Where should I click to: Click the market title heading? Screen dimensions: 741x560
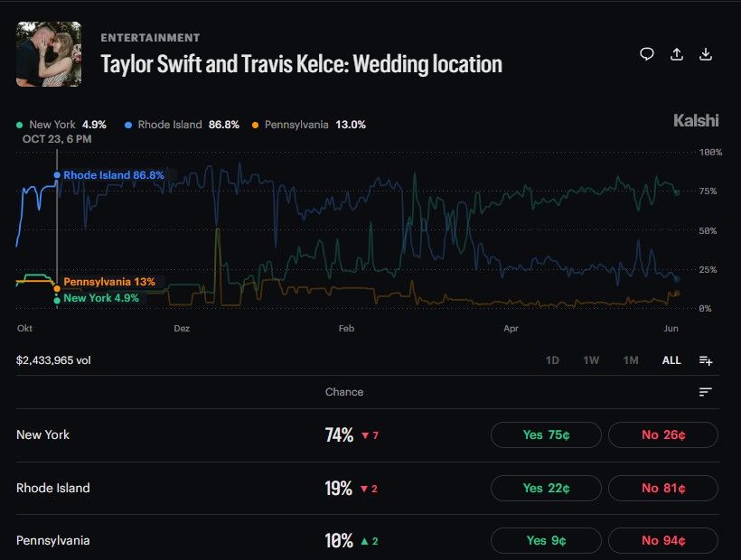[302, 64]
